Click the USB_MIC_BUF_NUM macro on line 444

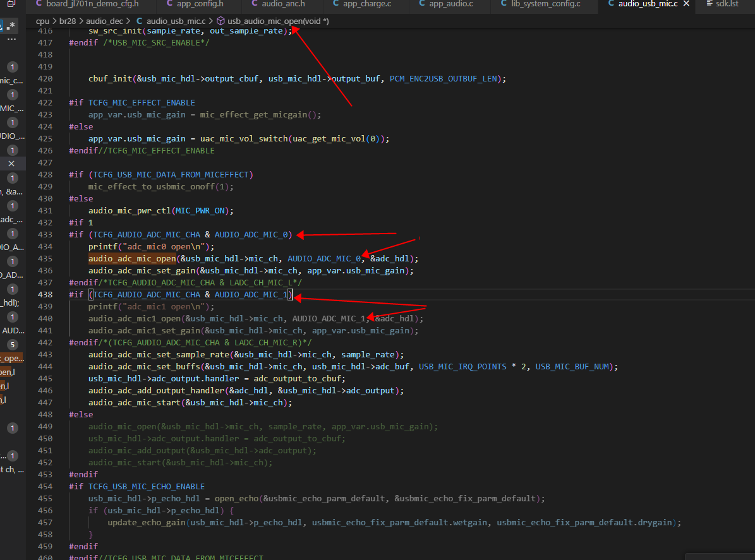click(572, 367)
